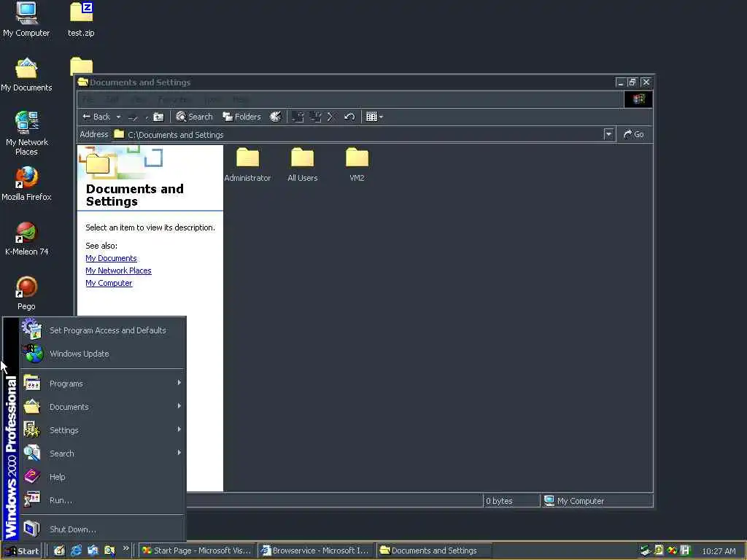Open My Network Places desktop icon
The image size is (747, 560).
pyautogui.click(x=26, y=133)
